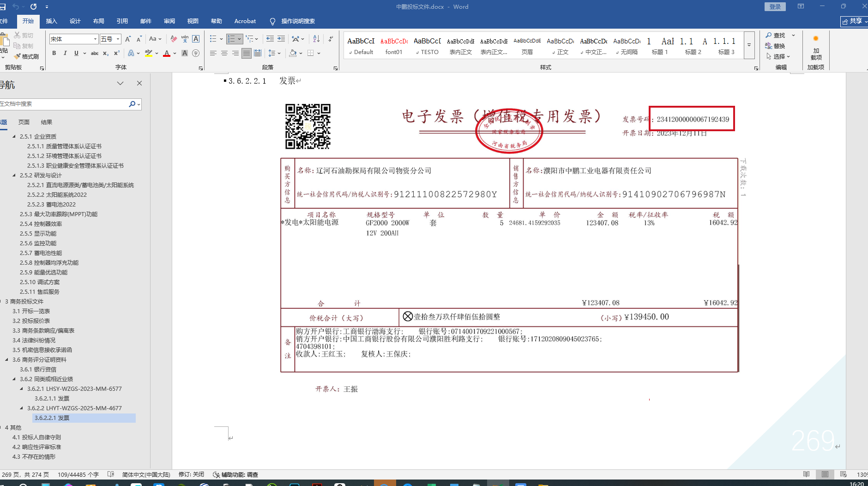Apply the 标题 1 style
The width and height of the screenshot is (868, 486).
point(659,46)
